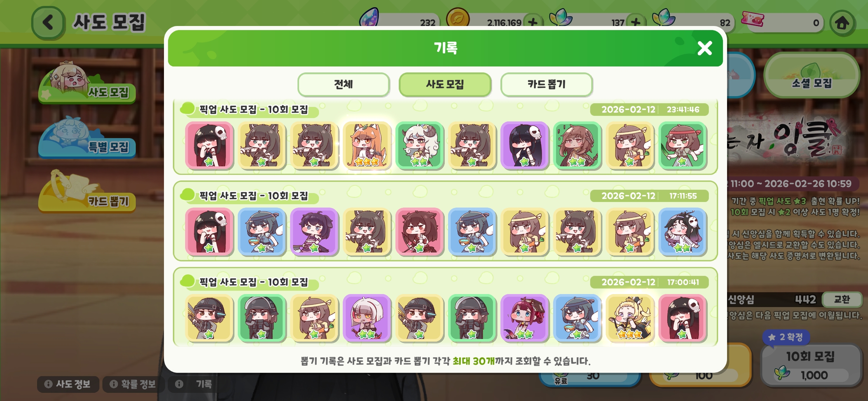Viewport: 868px width, 401px height.
Task: Click the 소셜 모집 button
Action: coord(812,75)
